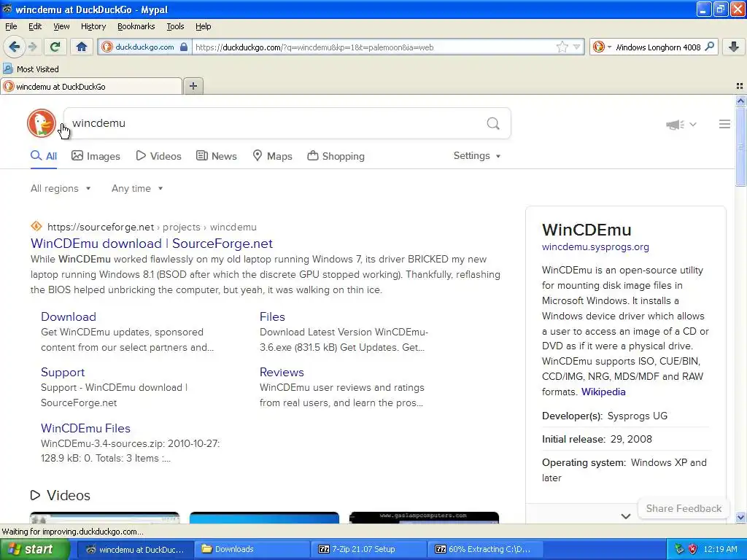Open the megaphone news dropdown
Screen dimensions: 747x560
tap(681, 124)
